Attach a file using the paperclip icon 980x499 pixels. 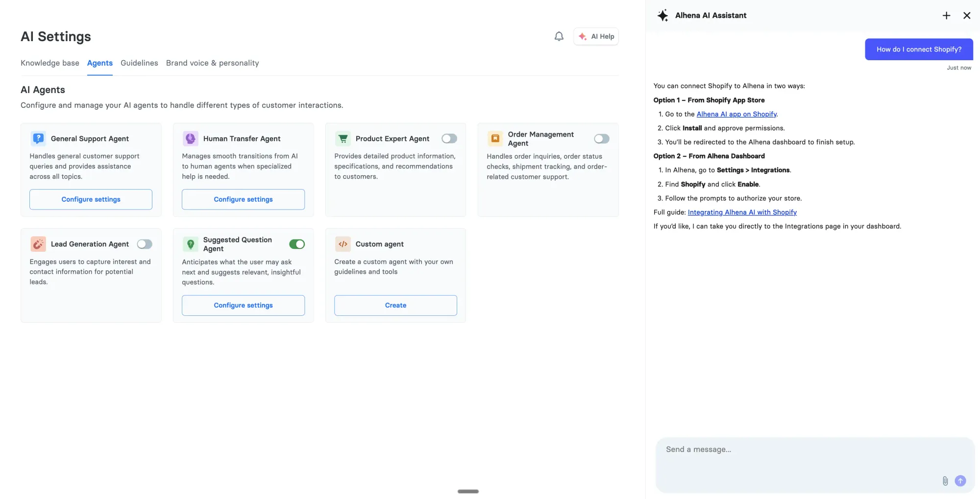945,481
